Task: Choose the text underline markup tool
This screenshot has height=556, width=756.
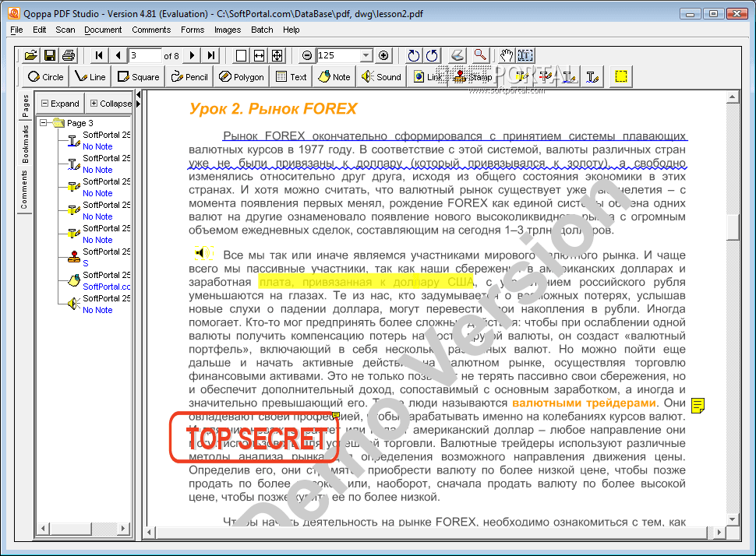Action: (x=569, y=76)
